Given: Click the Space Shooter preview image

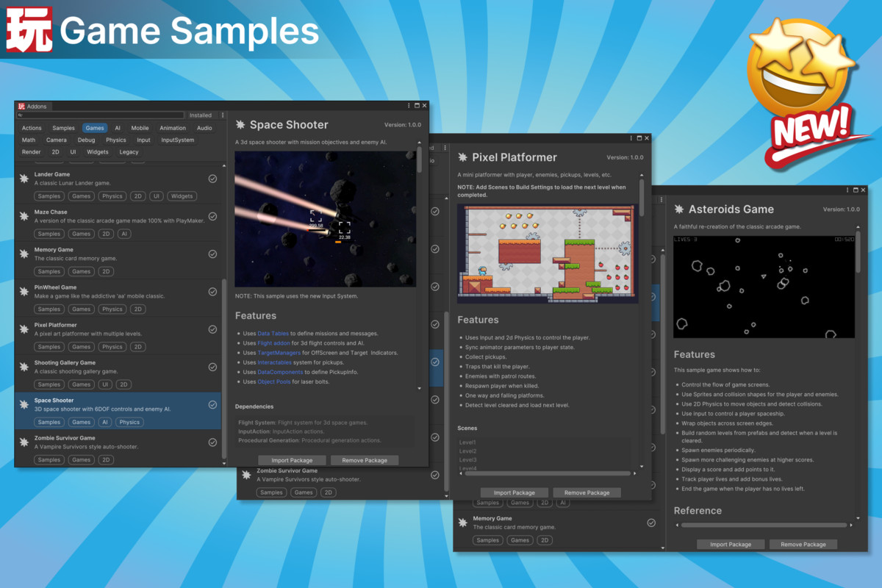Looking at the screenshot, I should (x=326, y=219).
